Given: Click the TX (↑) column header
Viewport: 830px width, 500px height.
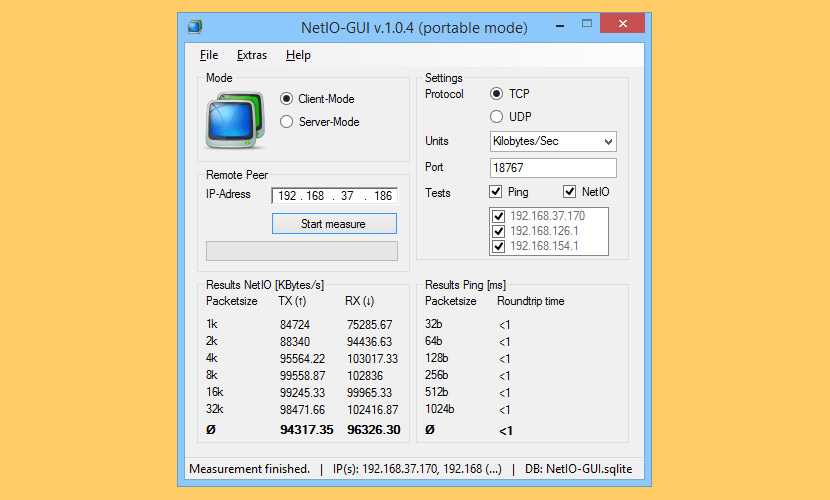Looking at the screenshot, I should (x=292, y=301).
